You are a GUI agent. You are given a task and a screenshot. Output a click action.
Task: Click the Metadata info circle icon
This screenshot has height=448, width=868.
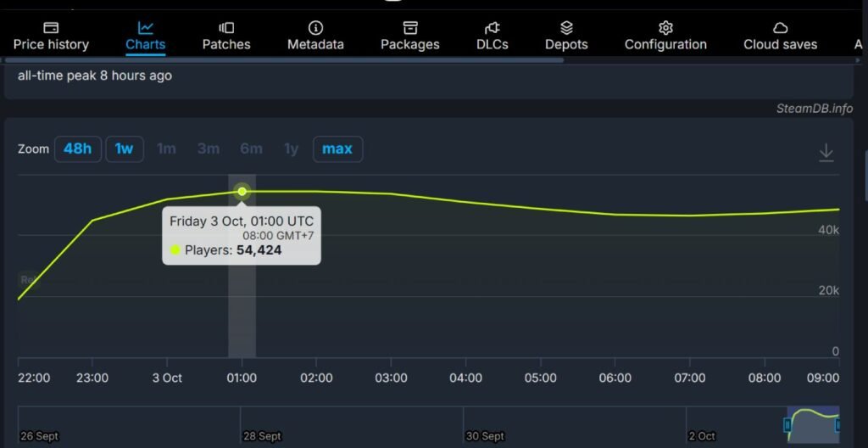pos(315,28)
